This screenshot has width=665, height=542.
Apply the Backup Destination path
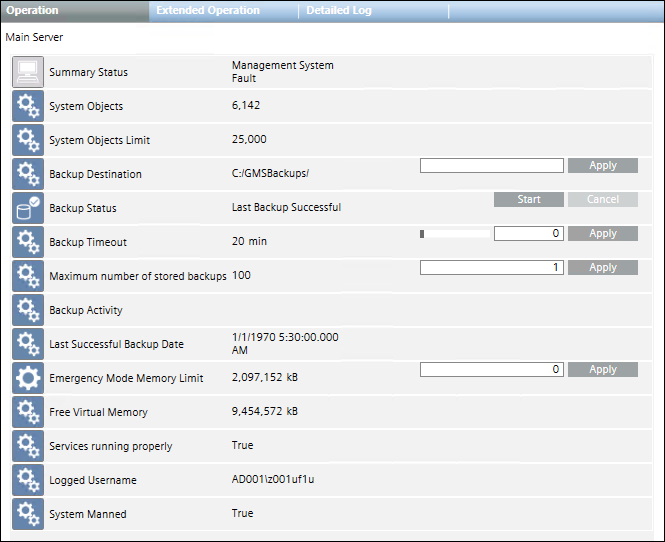pos(602,166)
